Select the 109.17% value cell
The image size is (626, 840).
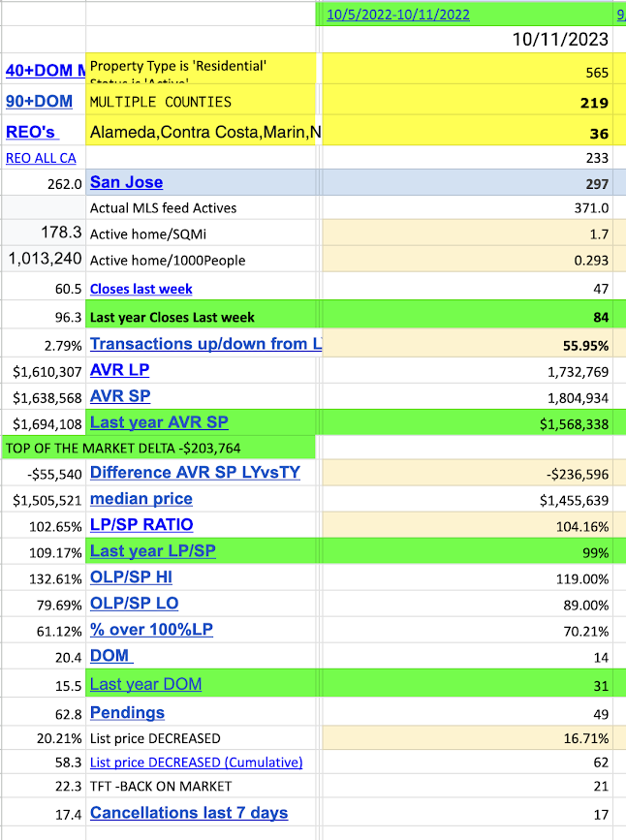click(43, 551)
